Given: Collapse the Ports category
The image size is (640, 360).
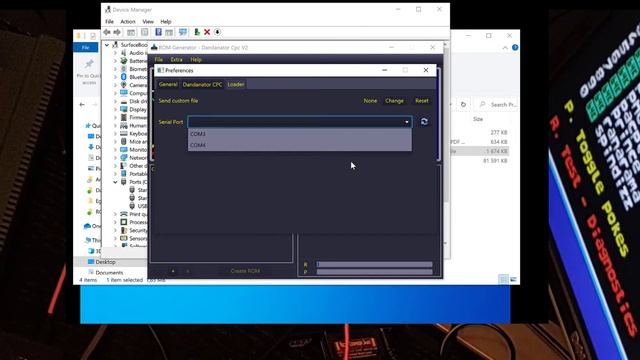Looking at the screenshot, I should click(115, 182).
